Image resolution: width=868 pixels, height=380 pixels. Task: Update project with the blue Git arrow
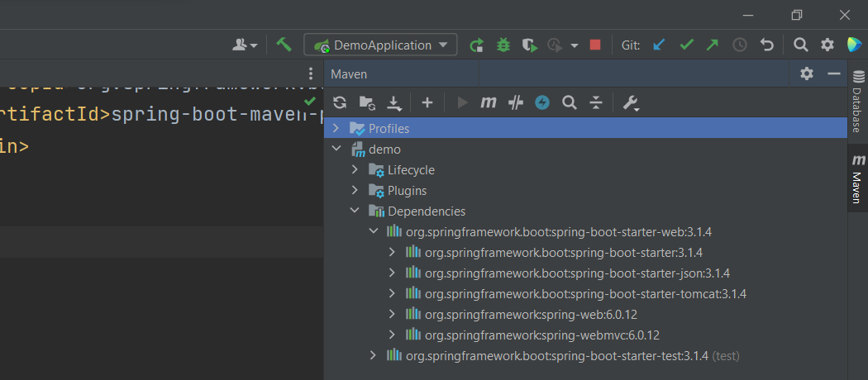tap(659, 45)
